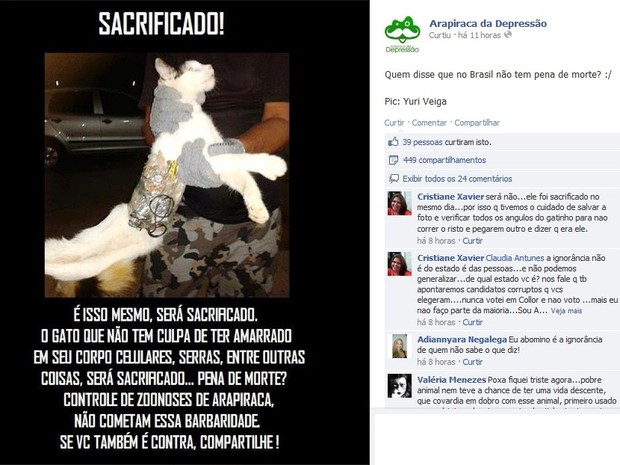
Task: Click the globe public privacy icon
Action: 508,35
